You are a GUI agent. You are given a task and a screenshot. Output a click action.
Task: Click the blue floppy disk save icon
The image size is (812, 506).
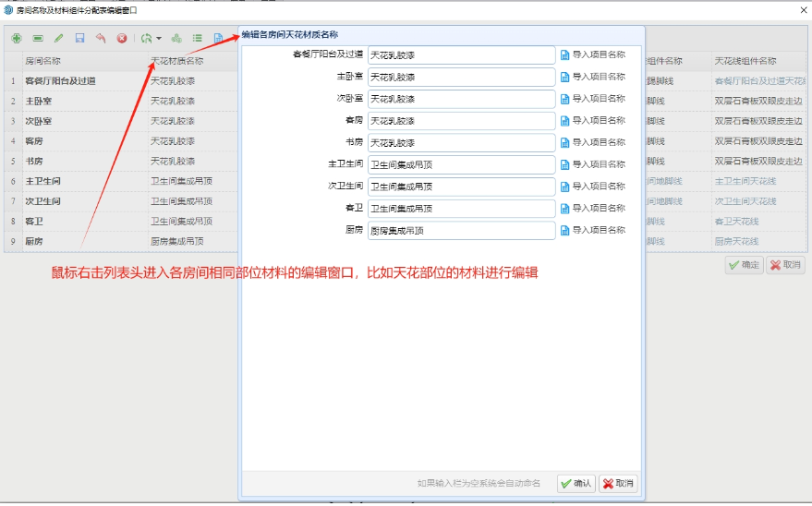tap(79, 39)
